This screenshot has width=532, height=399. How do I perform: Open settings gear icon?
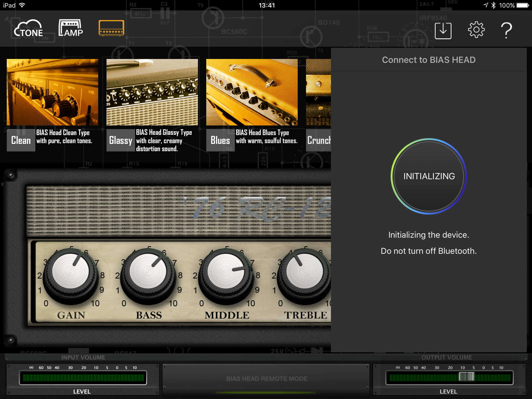[476, 30]
